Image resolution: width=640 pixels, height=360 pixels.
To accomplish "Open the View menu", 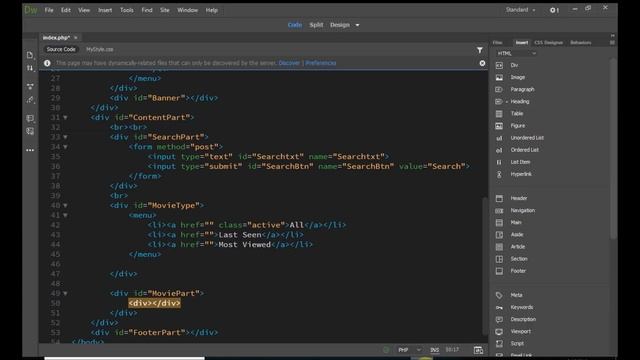I will (x=84, y=10).
